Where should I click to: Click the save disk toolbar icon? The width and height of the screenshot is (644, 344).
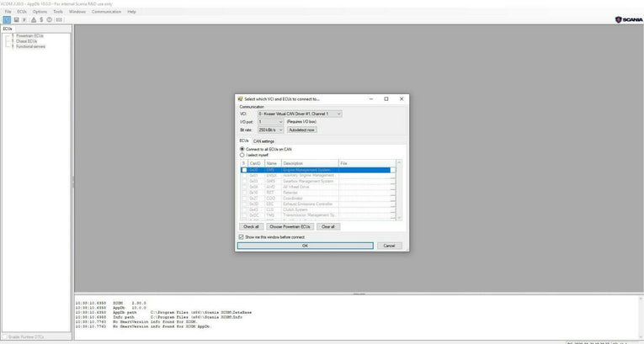pyautogui.click(x=16, y=19)
